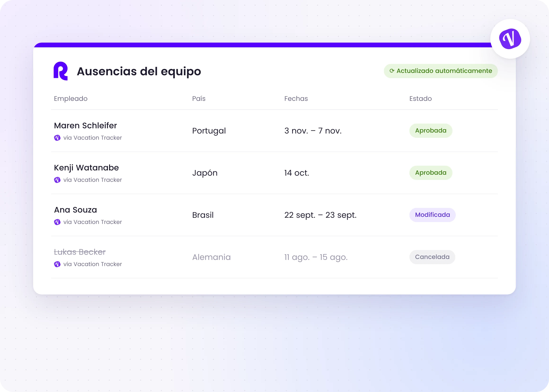
Task: Click the Empleado column header
Action: pos(71,99)
